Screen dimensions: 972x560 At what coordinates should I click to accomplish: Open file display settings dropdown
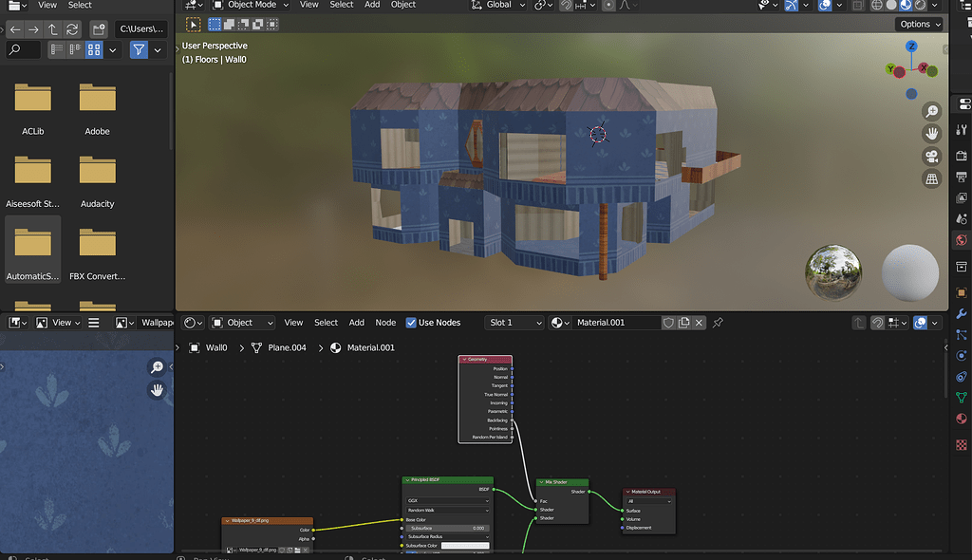tap(112, 49)
